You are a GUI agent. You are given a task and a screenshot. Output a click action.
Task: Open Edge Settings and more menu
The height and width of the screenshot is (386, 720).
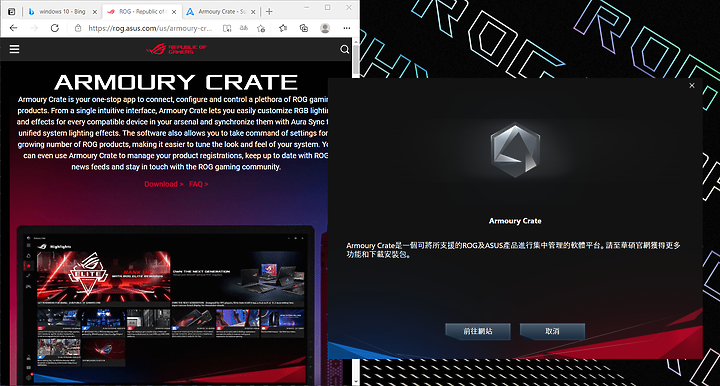(x=347, y=28)
